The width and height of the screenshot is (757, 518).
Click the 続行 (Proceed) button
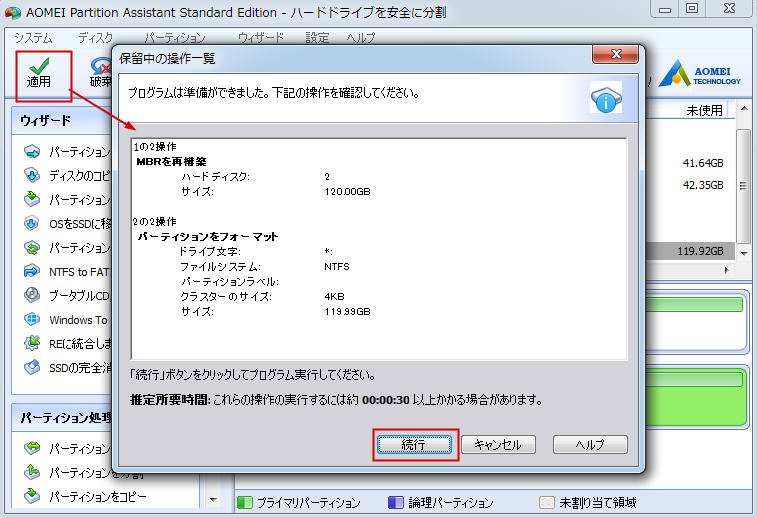coord(414,445)
